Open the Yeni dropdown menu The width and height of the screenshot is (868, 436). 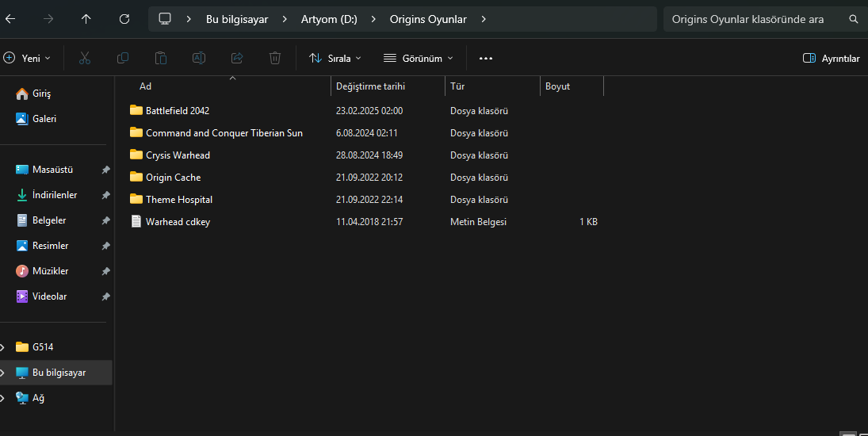27,58
